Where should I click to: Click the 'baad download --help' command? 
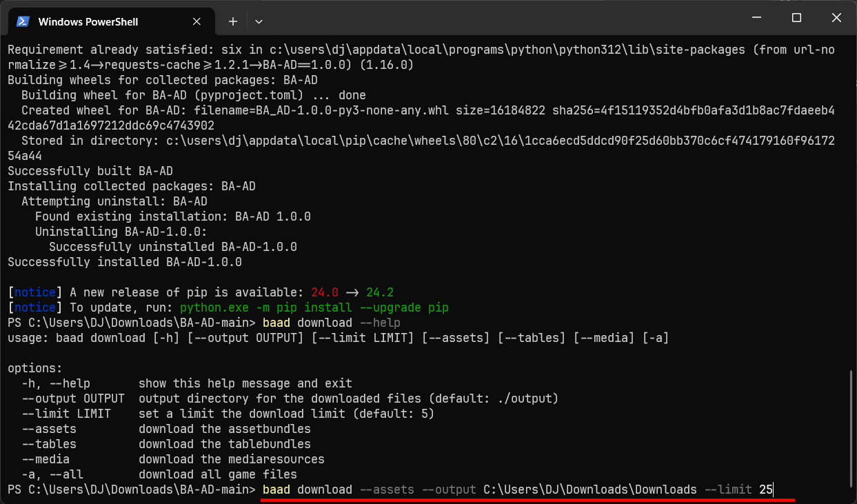332,323
